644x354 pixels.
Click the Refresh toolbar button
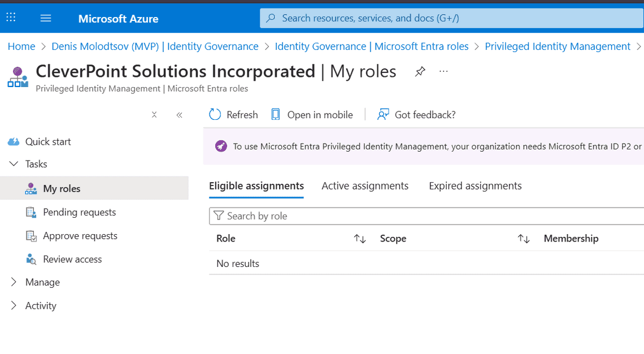click(x=233, y=115)
